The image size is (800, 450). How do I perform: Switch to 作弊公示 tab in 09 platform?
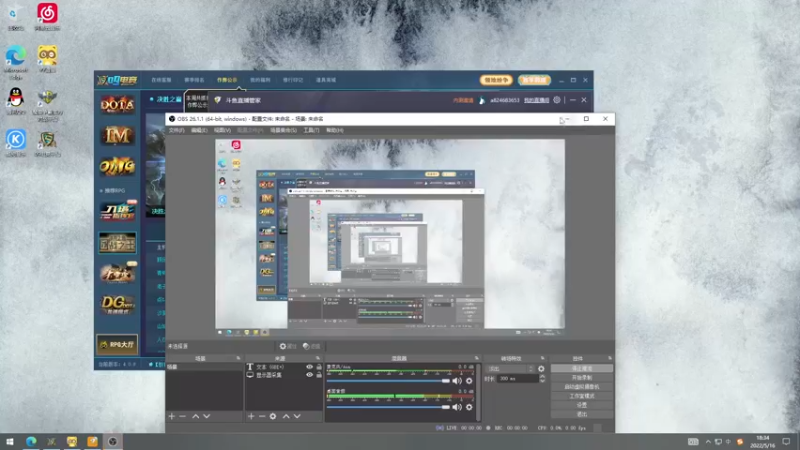coord(227,80)
